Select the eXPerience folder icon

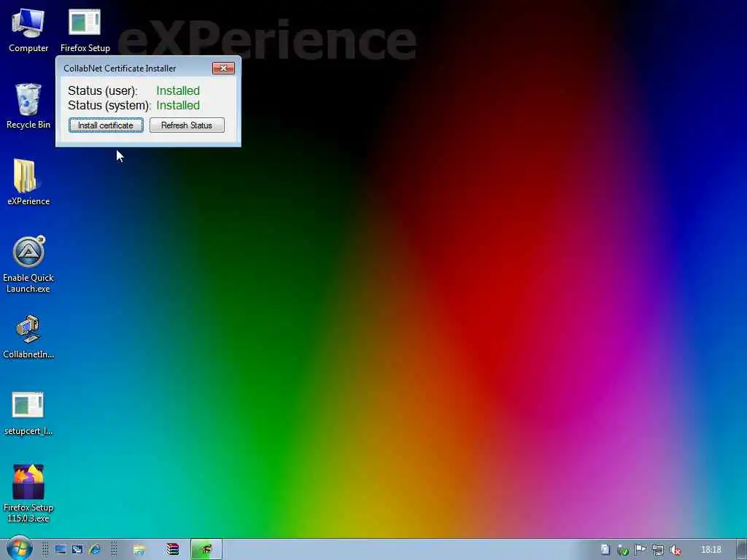coord(28,182)
